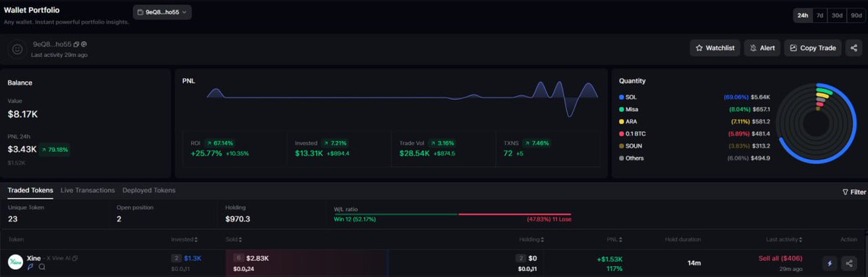Switch time range to 30d

(836, 15)
